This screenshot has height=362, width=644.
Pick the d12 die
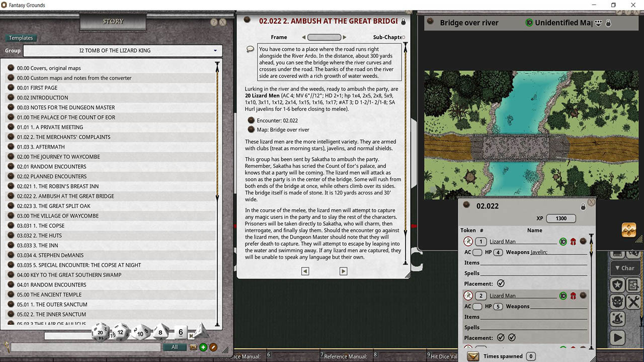coord(120,332)
